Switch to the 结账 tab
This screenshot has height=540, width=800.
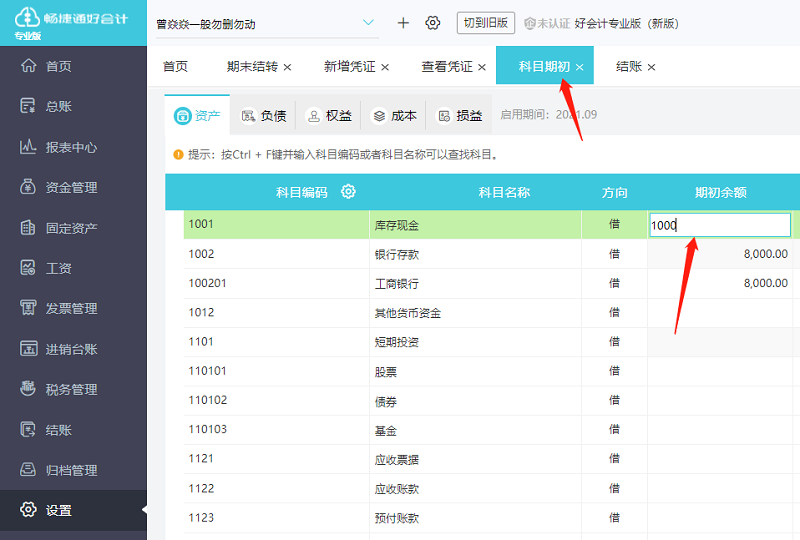(629, 66)
